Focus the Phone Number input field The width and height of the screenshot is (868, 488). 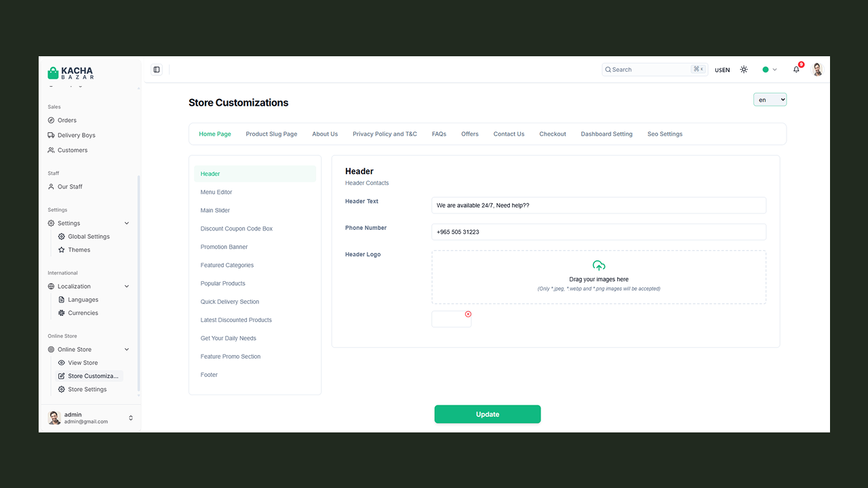(599, 232)
